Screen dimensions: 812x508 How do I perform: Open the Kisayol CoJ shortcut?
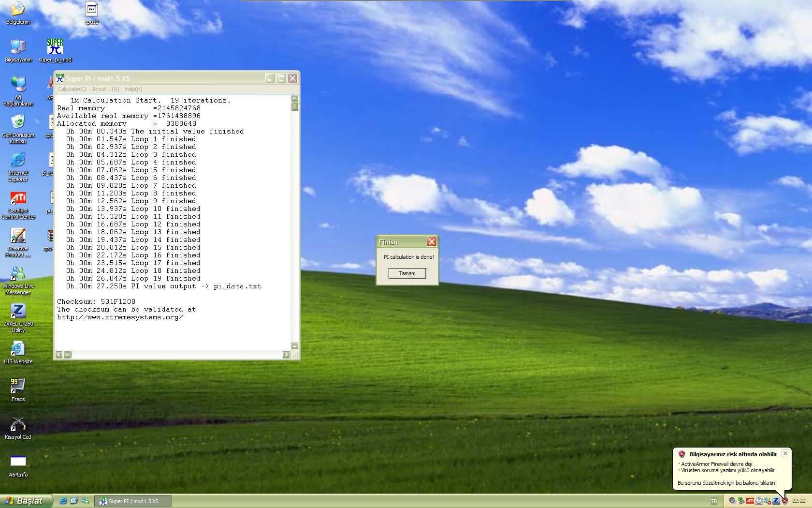pos(18,428)
